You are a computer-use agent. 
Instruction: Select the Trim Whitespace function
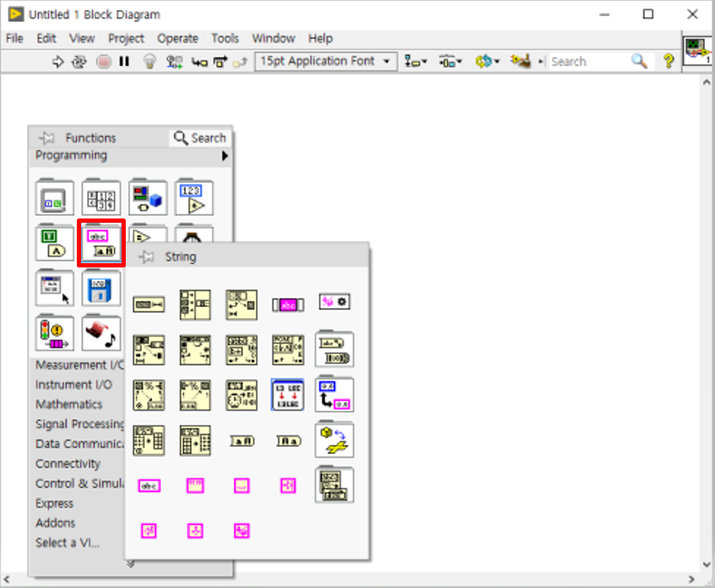tap(288, 305)
